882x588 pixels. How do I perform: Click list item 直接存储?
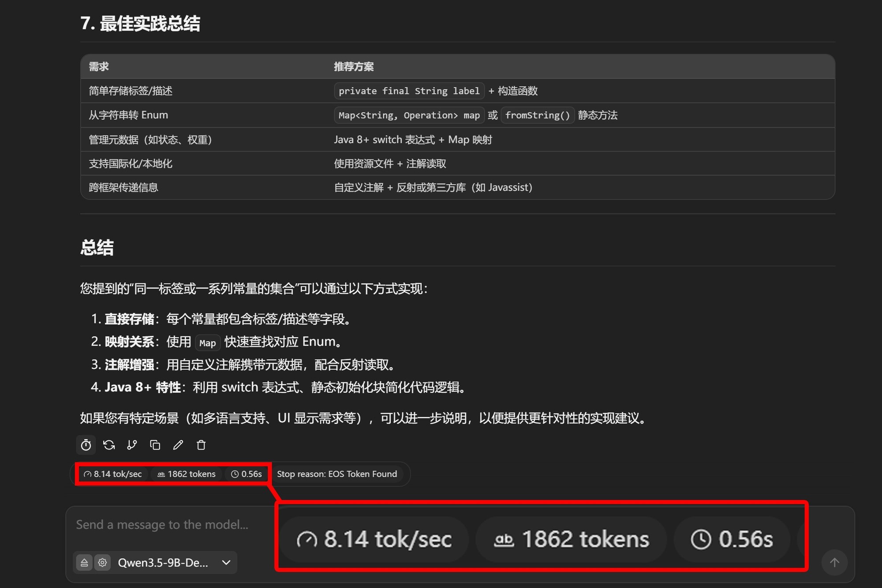coord(223,319)
